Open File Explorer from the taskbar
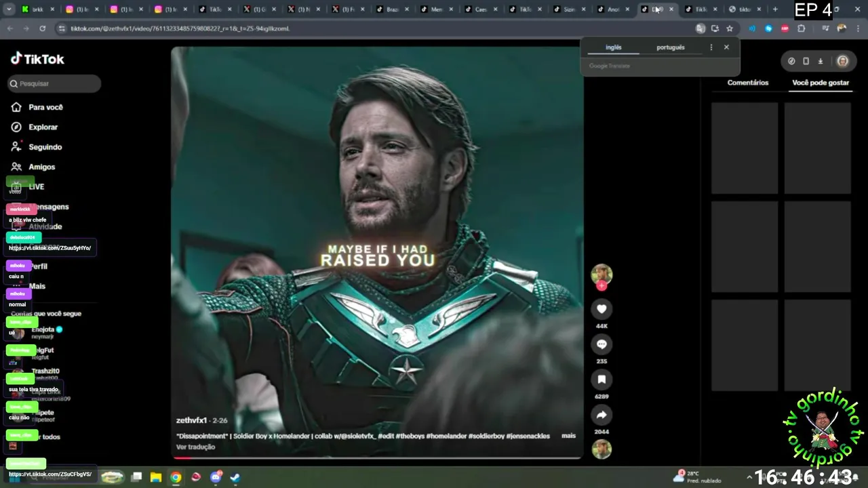 (x=155, y=477)
